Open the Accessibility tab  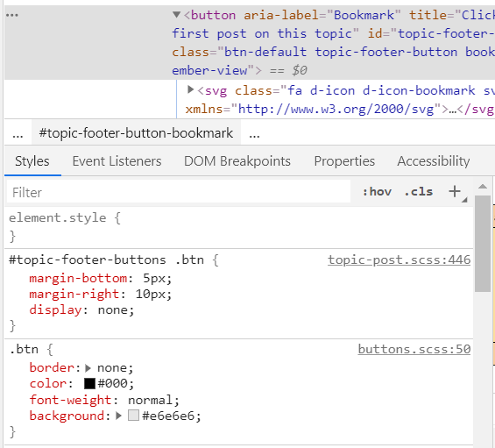pyautogui.click(x=434, y=161)
